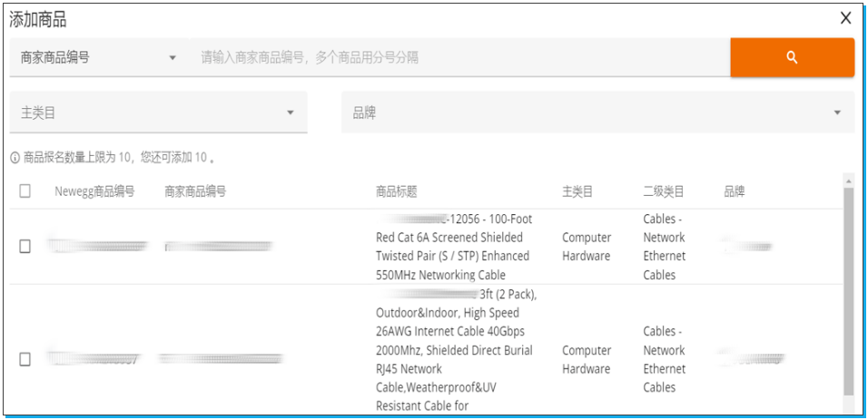
Task: Check the 100-Foot Red Cat 6A cable row
Action: click(x=25, y=247)
